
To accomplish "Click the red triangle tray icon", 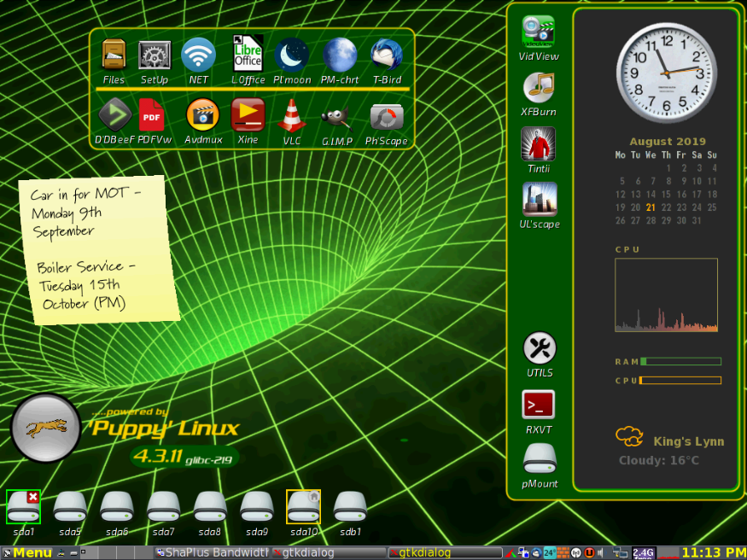I will click(x=511, y=553).
